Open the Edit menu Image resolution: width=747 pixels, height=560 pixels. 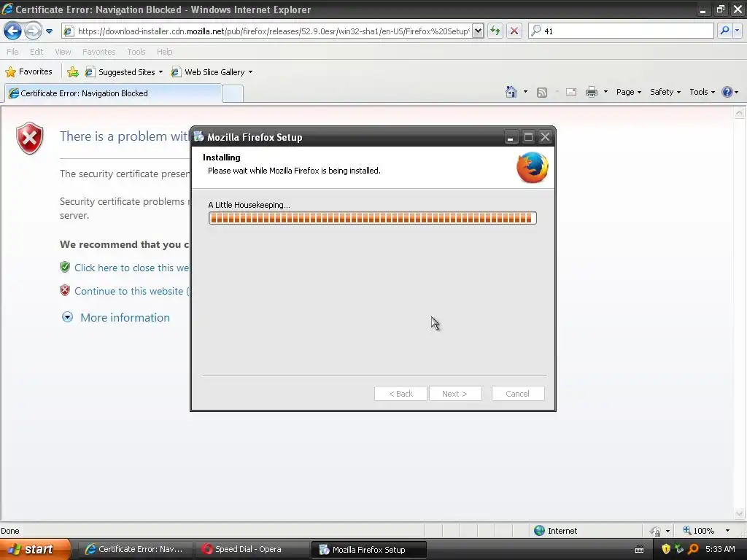pyautogui.click(x=36, y=52)
